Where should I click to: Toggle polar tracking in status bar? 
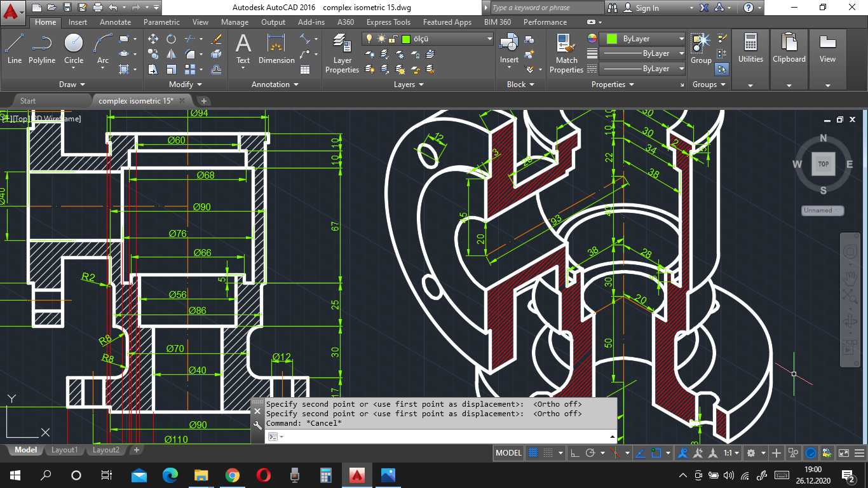click(590, 453)
